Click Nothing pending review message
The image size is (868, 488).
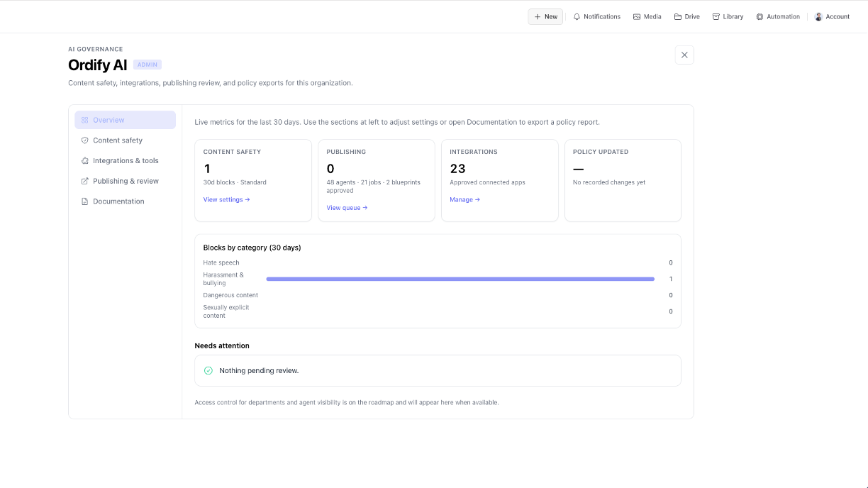pos(259,370)
